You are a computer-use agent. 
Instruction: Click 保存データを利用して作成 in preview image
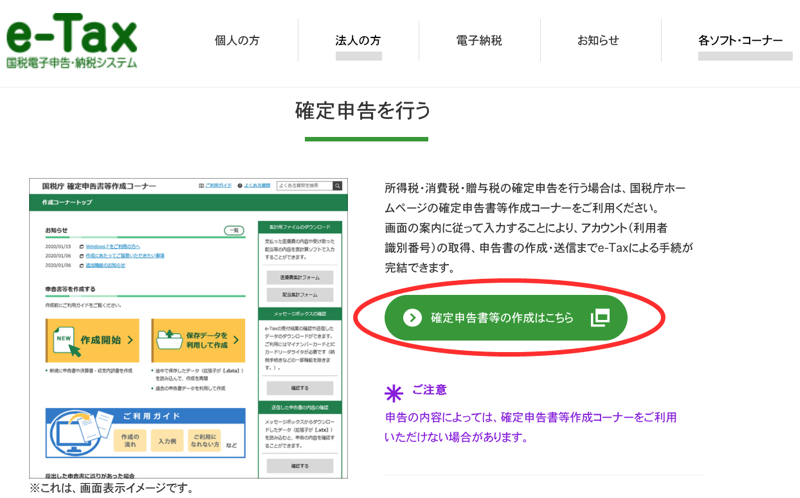coord(198,340)
